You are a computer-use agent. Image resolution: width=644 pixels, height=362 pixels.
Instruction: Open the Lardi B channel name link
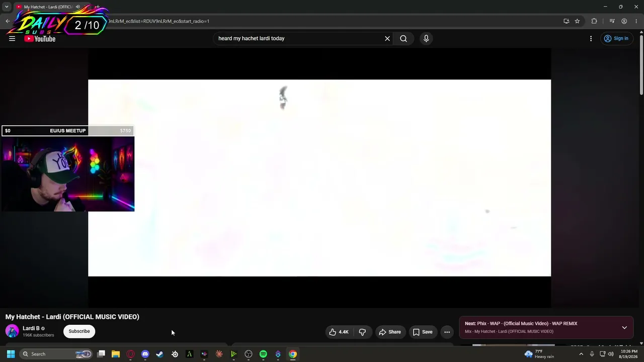[x=31, y=328]
